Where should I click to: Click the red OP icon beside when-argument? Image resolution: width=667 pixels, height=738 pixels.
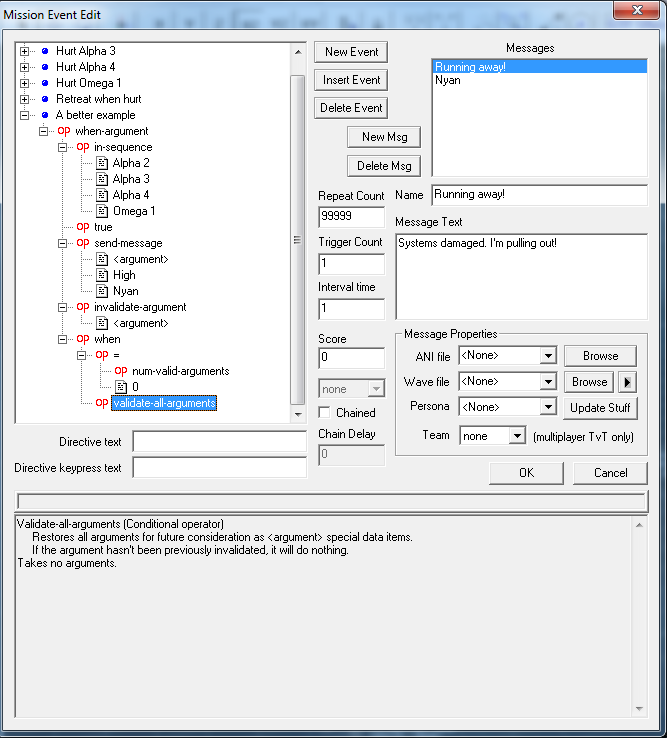click(x=64, y=131)
